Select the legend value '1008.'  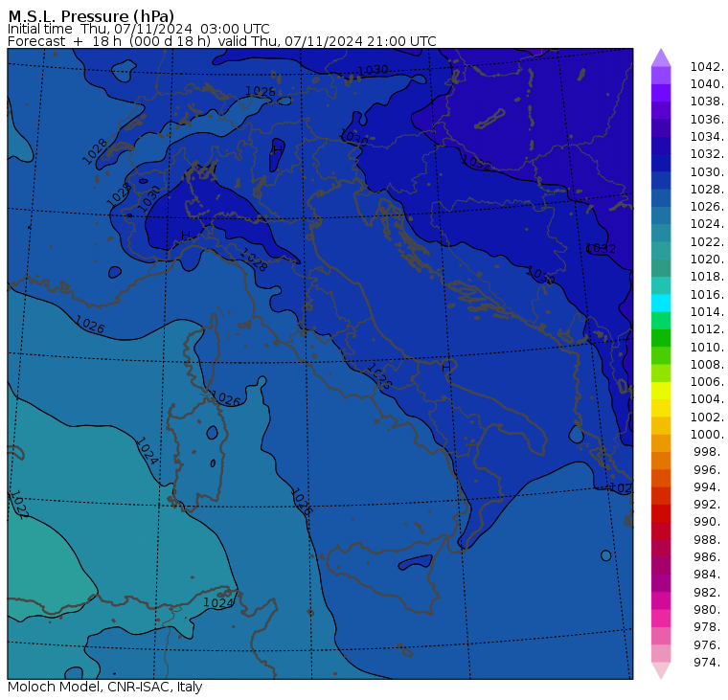[707, 365]
